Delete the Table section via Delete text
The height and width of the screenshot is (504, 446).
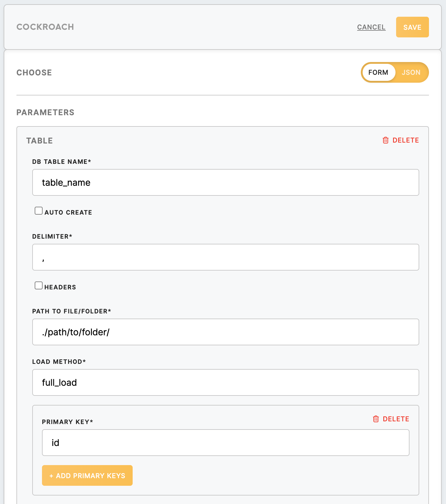tap(406, 140)
